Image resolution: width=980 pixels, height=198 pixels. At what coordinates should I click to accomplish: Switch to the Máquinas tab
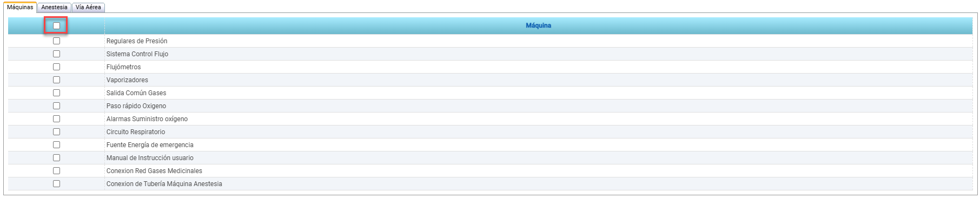[20, 7]
